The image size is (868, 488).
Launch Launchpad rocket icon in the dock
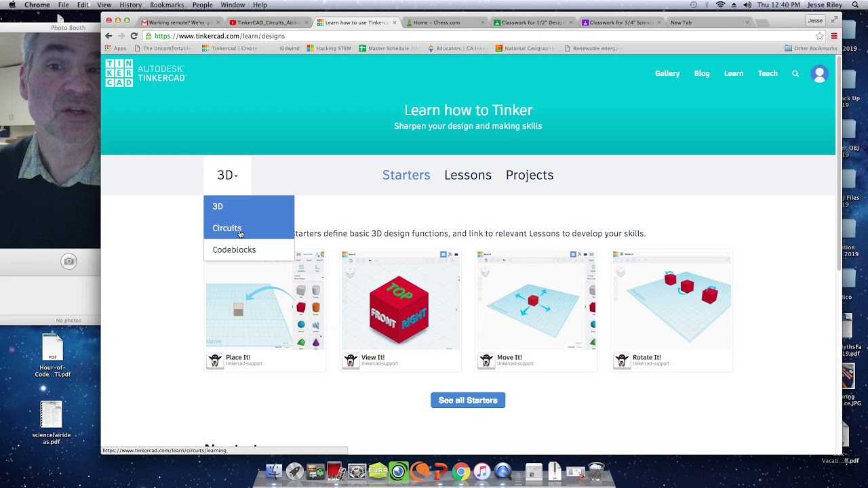pos(294,471)
